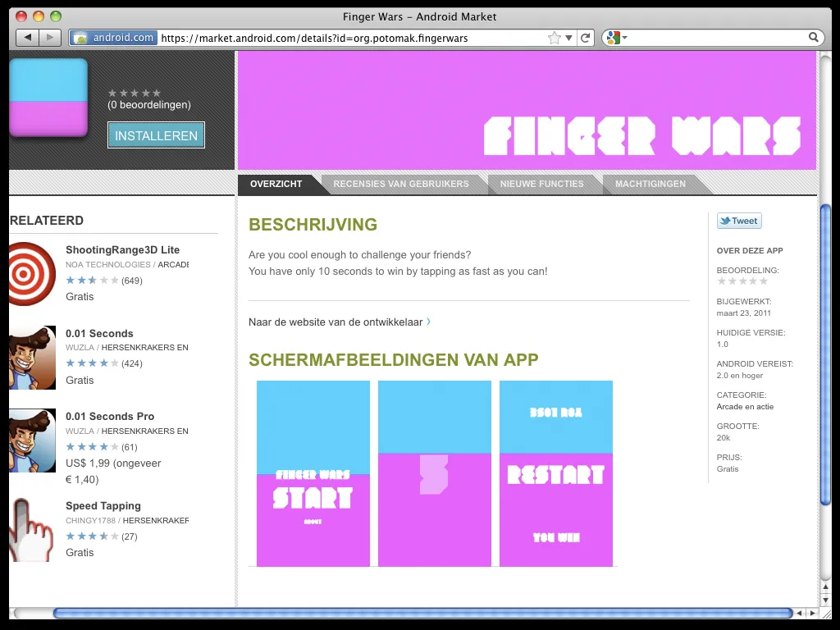This screenshot has height=630, width=840.
Task: Click the ShootingRange3D Lite star rating
Action: [92, 281]
